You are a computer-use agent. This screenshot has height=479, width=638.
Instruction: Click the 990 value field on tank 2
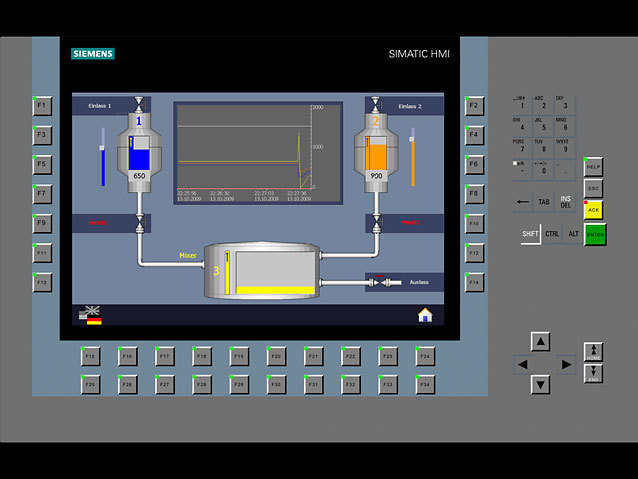pos(376,176)
